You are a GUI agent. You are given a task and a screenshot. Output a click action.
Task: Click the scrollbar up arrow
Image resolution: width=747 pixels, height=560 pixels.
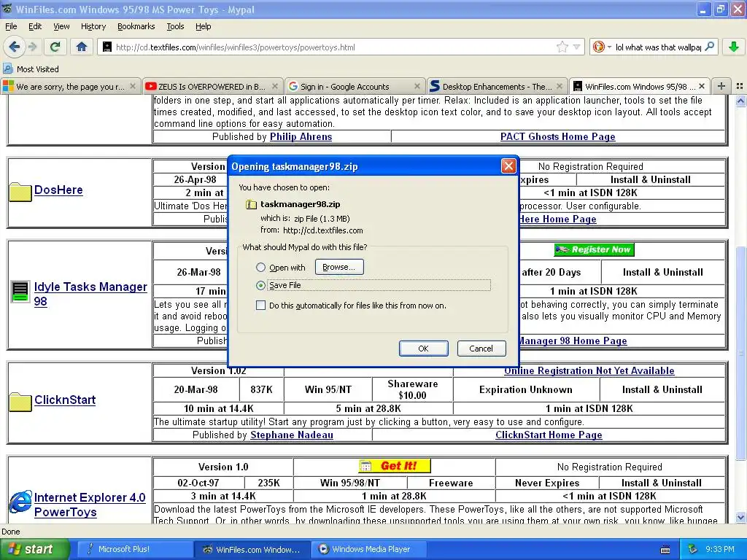(x=740, y=101)
